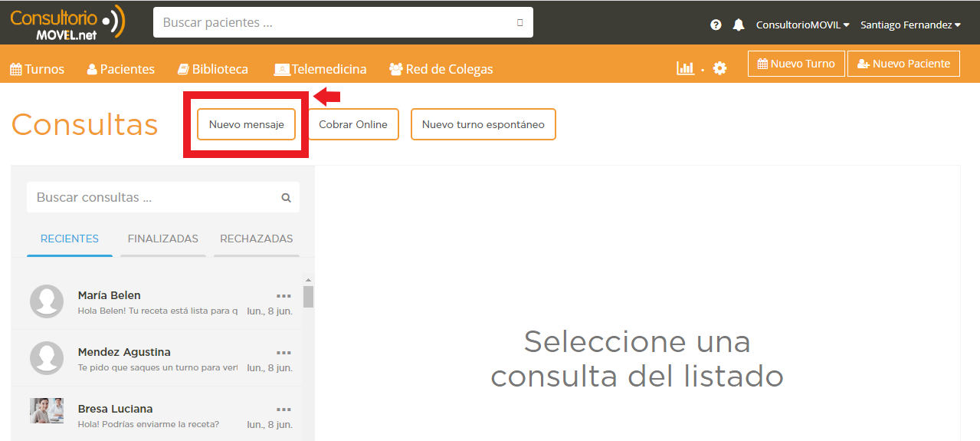Switch to the FINALIZADAS tab
This screenshot has height=441, width=980.
162,239
